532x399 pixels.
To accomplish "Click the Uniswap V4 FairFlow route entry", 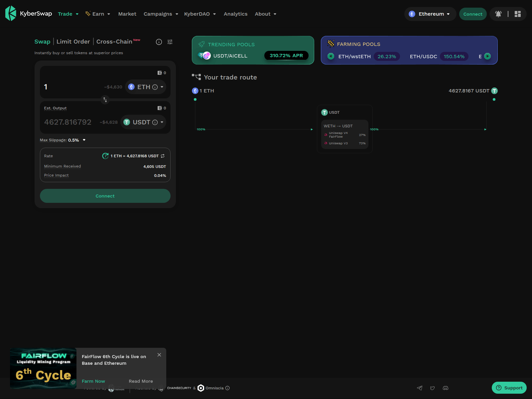I will [345, 135].
